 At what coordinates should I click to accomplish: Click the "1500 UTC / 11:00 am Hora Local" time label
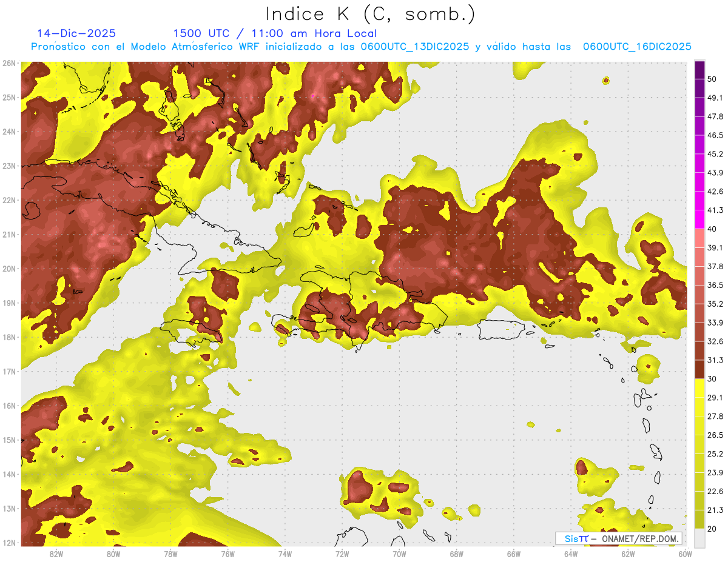pos(275,33)
